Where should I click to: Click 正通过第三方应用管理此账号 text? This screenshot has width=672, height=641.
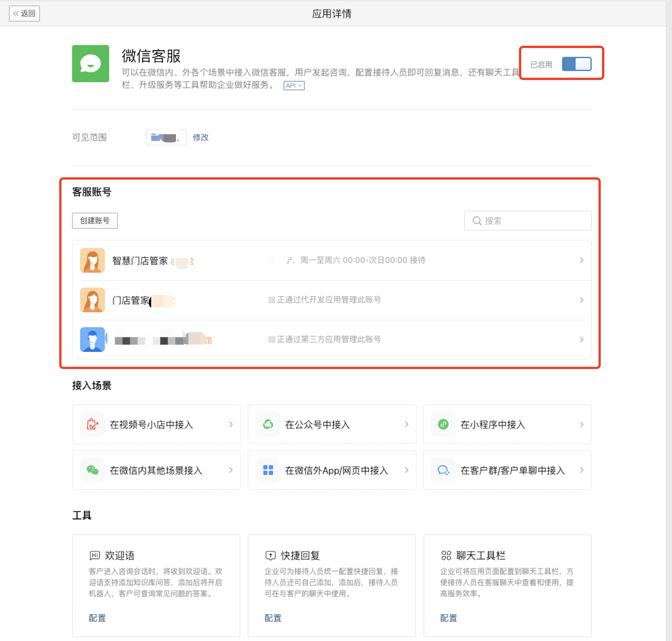click(329, 339)
